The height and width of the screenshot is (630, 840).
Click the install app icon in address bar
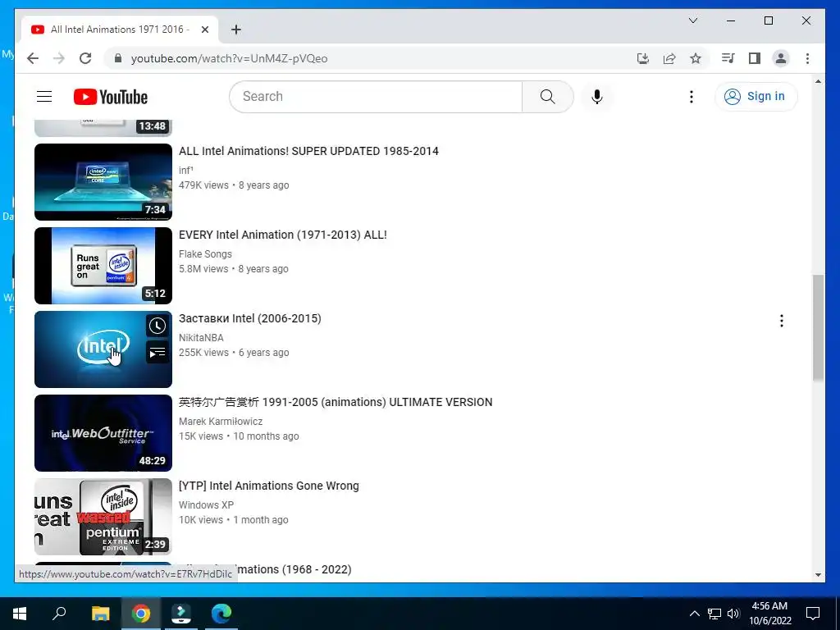point(643,58)
